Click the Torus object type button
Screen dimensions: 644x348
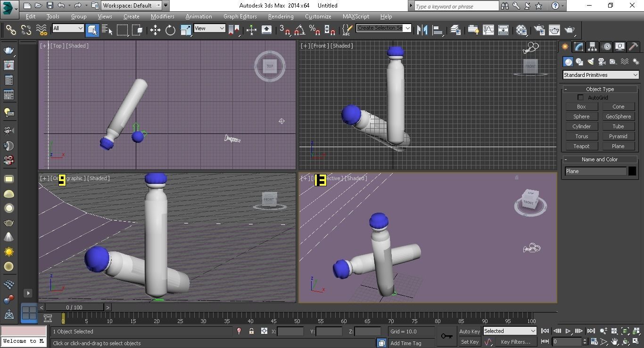pyautogui.click(x=581, y=136)
